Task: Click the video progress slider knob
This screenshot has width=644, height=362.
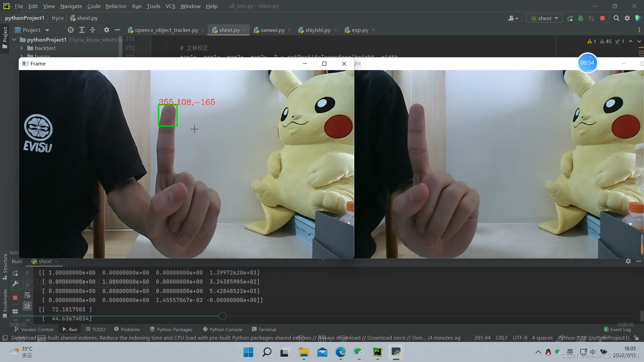Action: 222,316
